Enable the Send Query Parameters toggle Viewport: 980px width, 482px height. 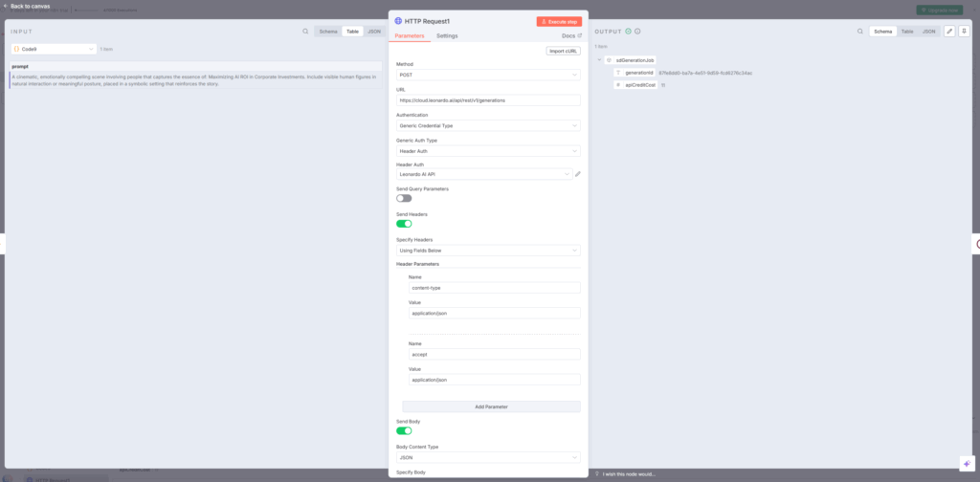[x=404, y=198]
